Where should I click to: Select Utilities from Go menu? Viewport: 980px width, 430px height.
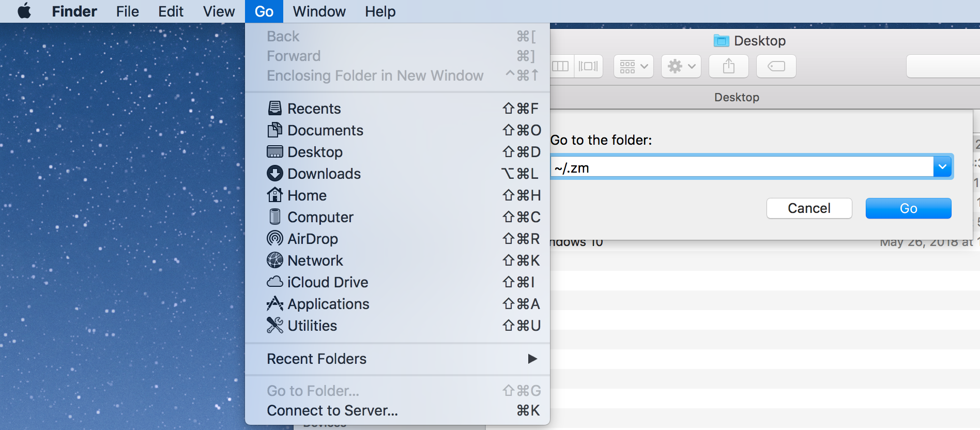(x=397, y=326)
